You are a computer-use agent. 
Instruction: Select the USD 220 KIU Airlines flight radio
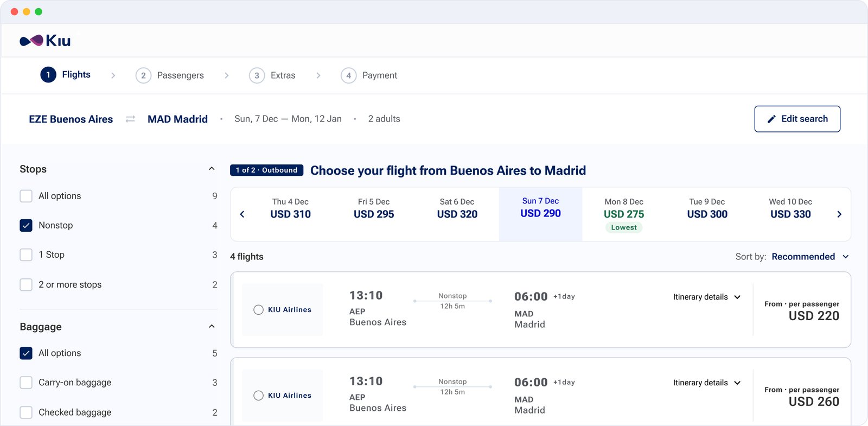click(x=258, y=310)
